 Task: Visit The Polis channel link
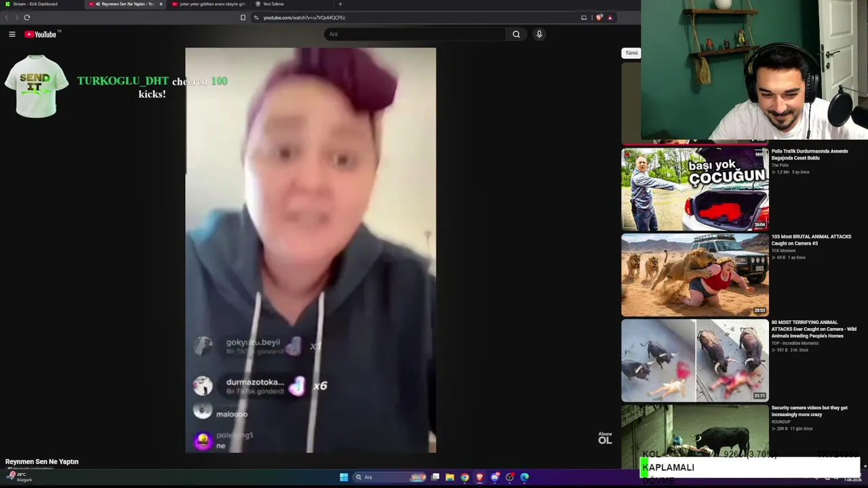click(x=780, y=165)
